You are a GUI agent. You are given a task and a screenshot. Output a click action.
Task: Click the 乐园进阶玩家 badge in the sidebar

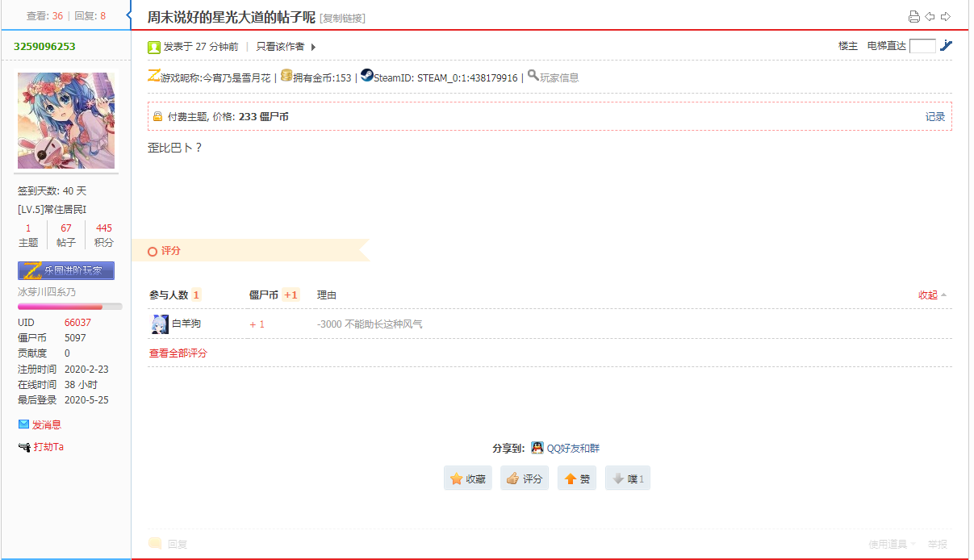tap(65, 270)
